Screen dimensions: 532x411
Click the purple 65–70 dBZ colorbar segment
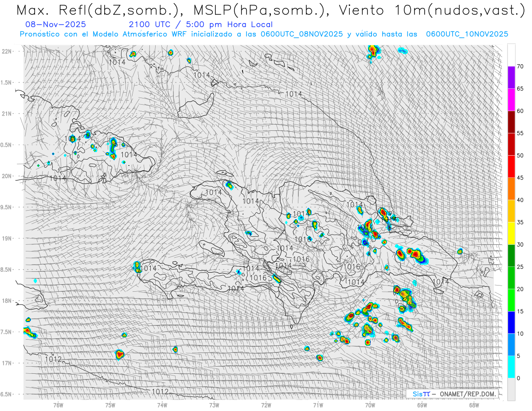tap(511, 78)
